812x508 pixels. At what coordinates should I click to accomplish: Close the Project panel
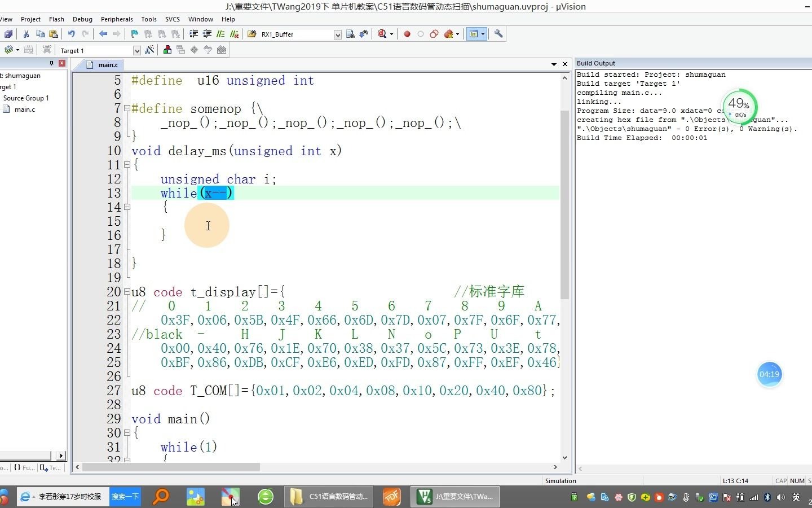62,63
